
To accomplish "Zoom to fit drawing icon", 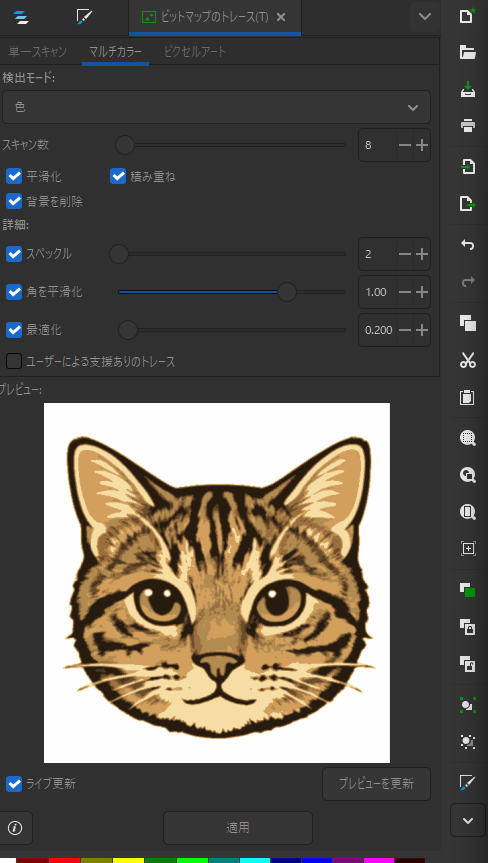I will [467, 476].
